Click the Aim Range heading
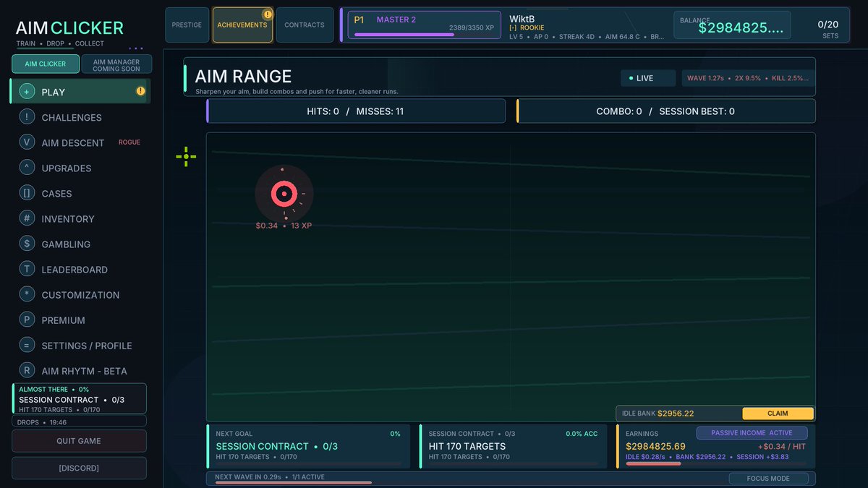The image size is (868, 488). click(x=243, y=76)
